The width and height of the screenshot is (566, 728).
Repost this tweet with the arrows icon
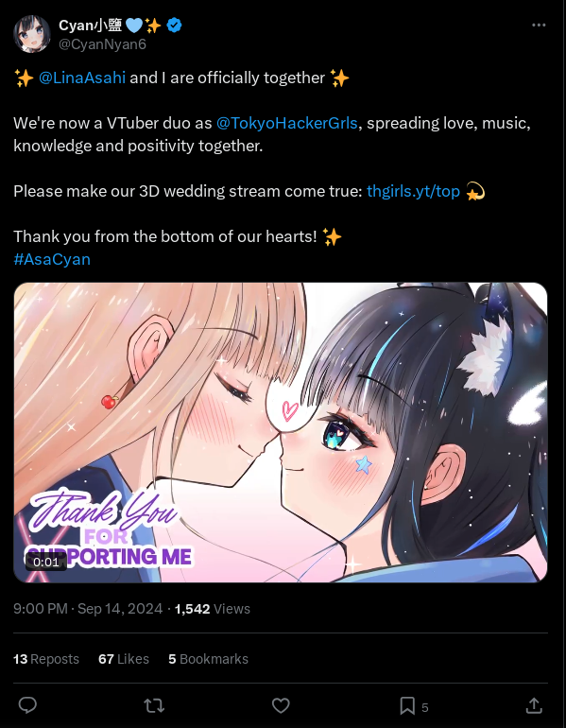[154, 705]
